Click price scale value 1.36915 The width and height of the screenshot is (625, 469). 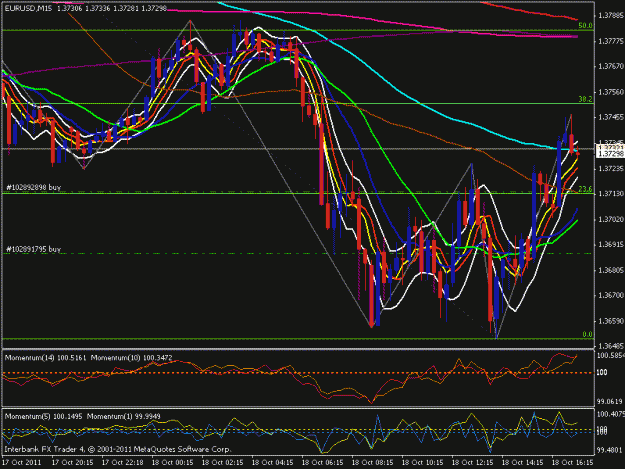611,245
